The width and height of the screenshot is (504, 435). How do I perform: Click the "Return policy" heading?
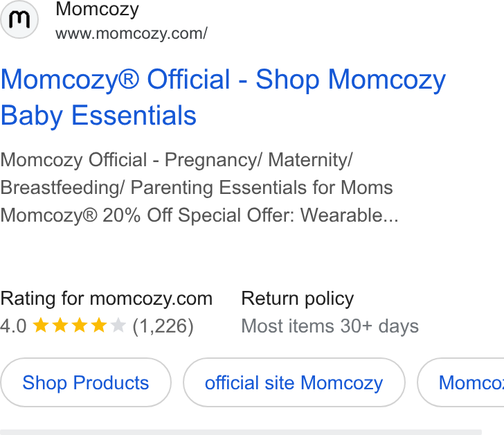point(297,299)
